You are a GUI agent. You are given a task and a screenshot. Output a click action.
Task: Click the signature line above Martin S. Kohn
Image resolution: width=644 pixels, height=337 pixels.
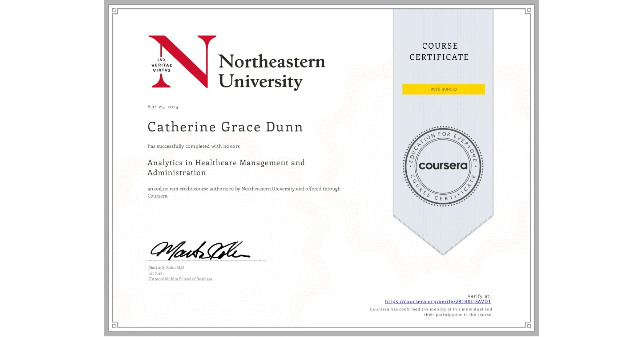[x=206, y=260]
